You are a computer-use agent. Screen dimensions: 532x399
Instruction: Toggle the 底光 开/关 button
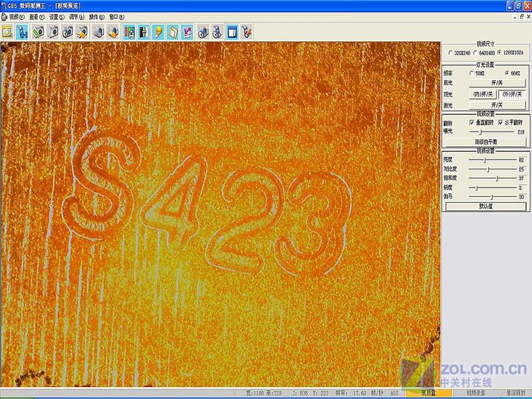497,82
